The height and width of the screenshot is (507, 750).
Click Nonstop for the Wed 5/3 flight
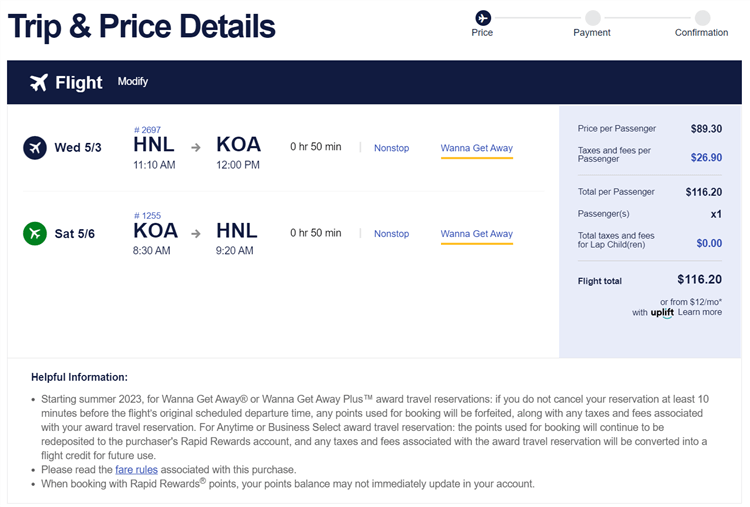[391, 148]
